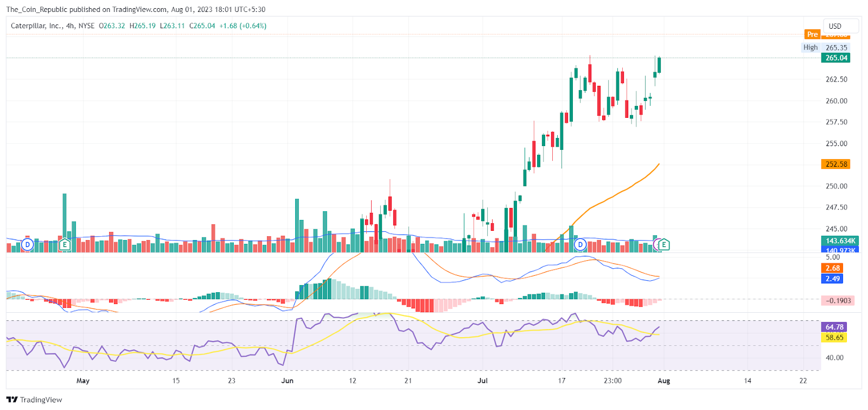
Task: Select the orange 252.58 moving average label
Action: [836, 164]
